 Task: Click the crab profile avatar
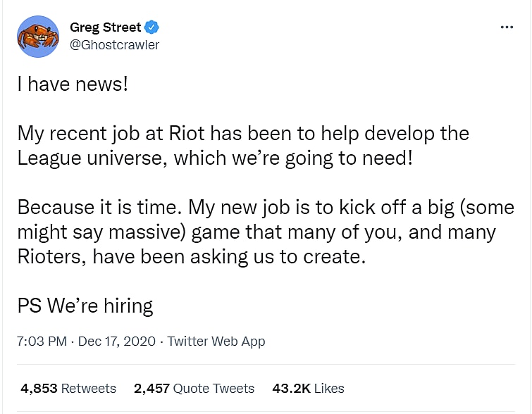[38, 37]
